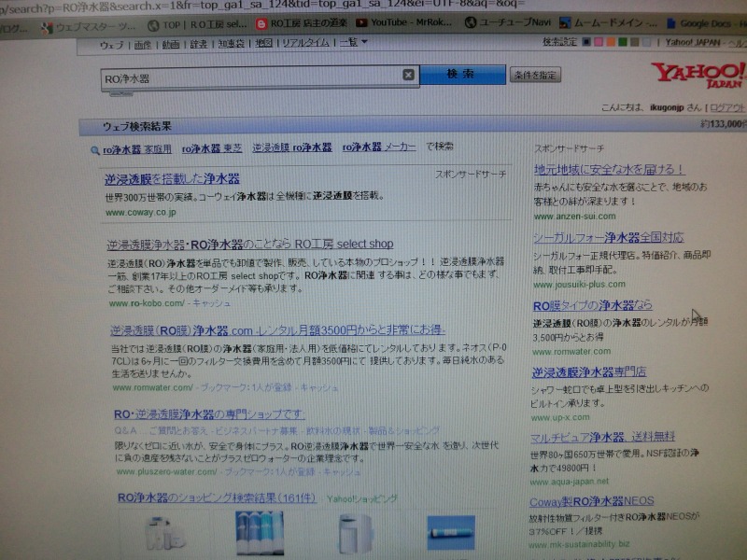Switch to the 知恵袋 search tab
The width and height of the screenshot is (747, 560).
(x=231, y=43)
